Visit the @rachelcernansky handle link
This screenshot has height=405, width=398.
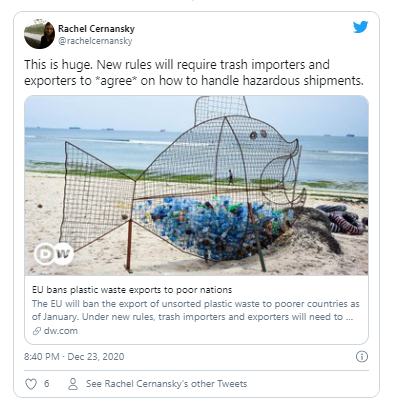(x=95, y=41)
